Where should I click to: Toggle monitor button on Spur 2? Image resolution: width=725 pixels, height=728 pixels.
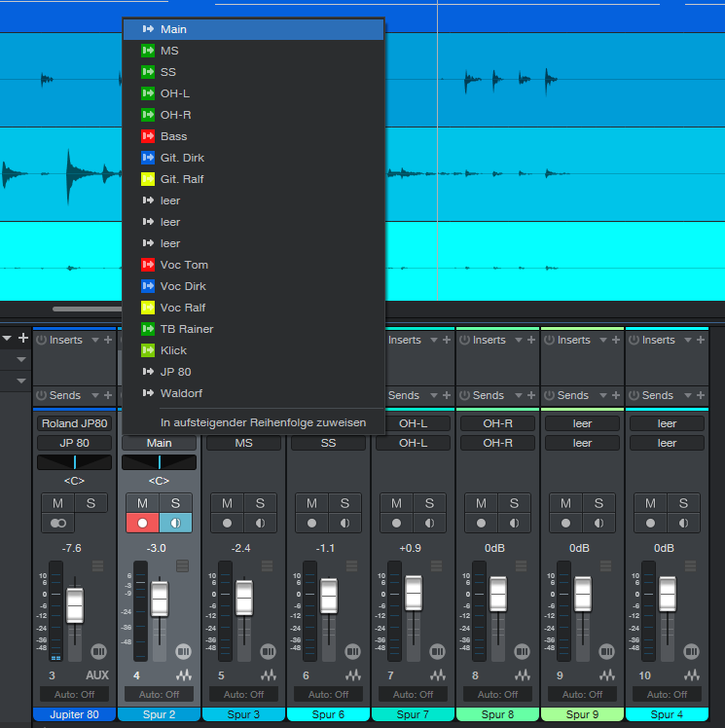pyautogui.click(x=175, y=522)
